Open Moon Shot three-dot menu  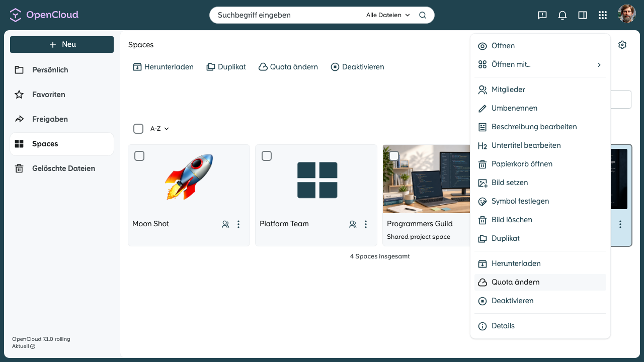(x=238, y=224)
